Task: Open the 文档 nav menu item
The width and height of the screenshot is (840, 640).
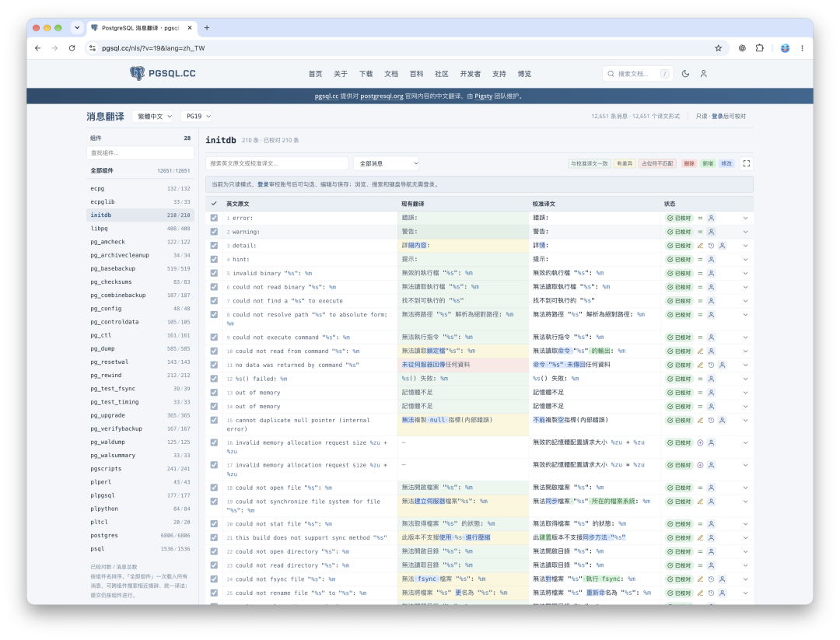Action: (x=391, y=74)
